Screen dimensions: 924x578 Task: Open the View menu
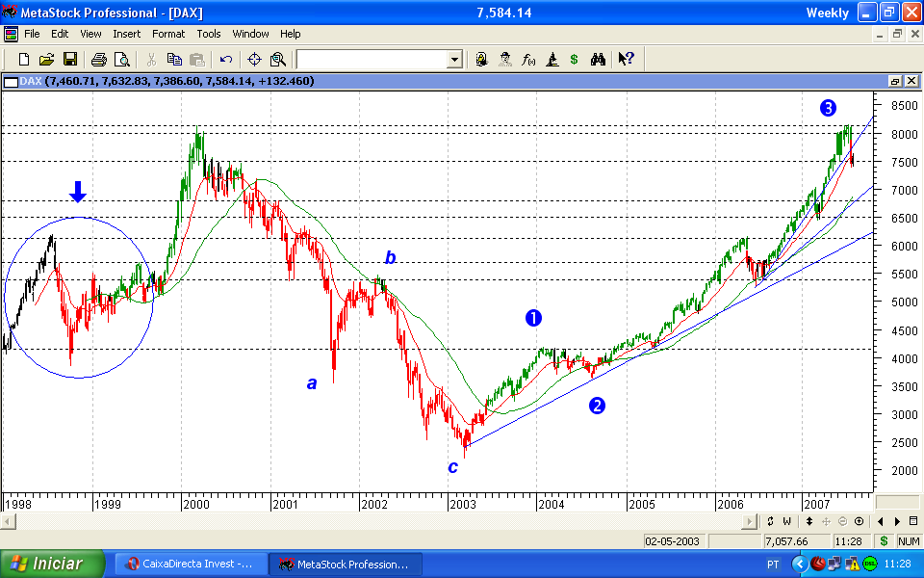(x=90, y=34)
